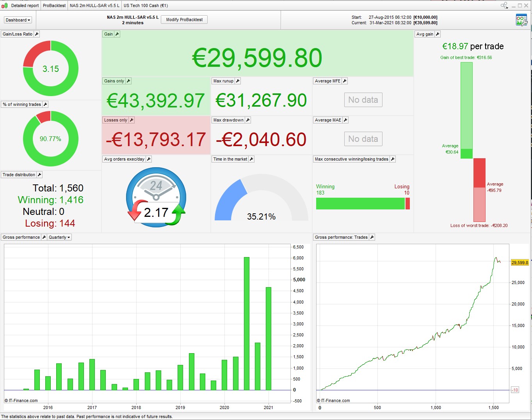Open Time in the market wrench settings
The height and width of the screenshot is (420, 532).
pyautogui.click(x=251, y=159)
